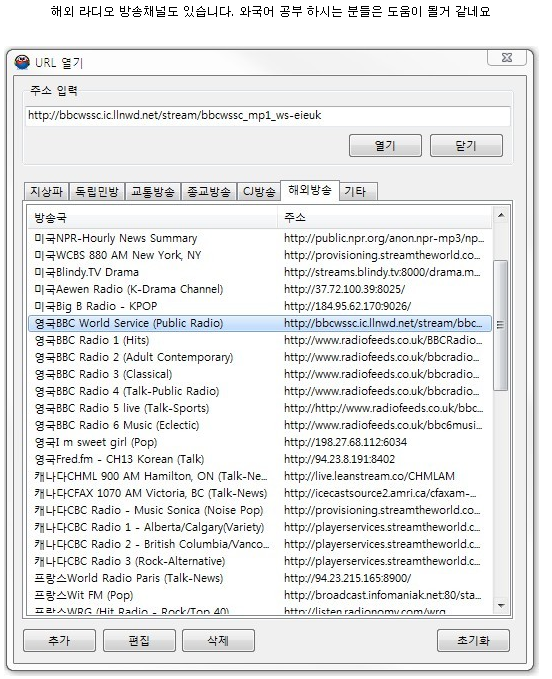Select the 해외방송 tab
Viewport: 552px width, 679px height.
click(x=310, y=190)
